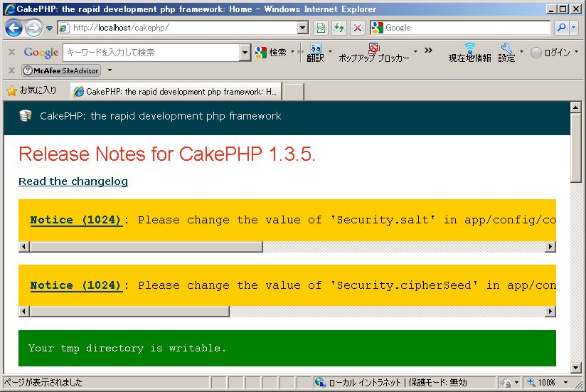
Task: Click the Release Notes for CakePHP 1.3.5 heading
Action: point(167,154)
